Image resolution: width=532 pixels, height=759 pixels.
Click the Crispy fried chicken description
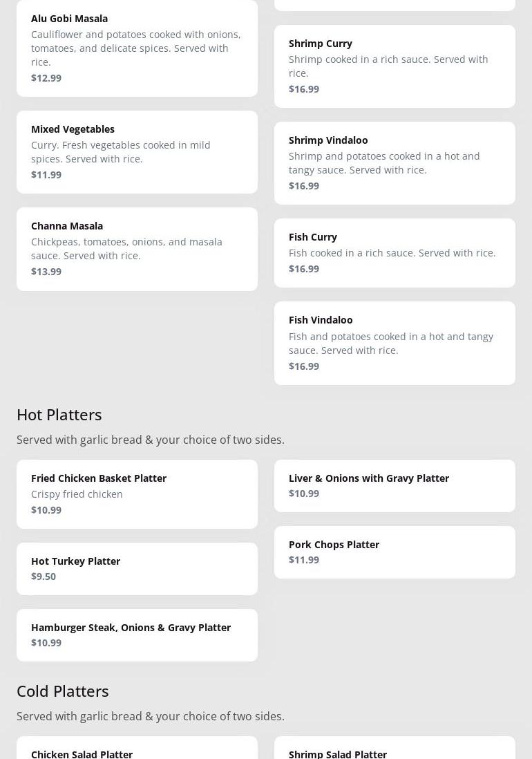[77, 494]
